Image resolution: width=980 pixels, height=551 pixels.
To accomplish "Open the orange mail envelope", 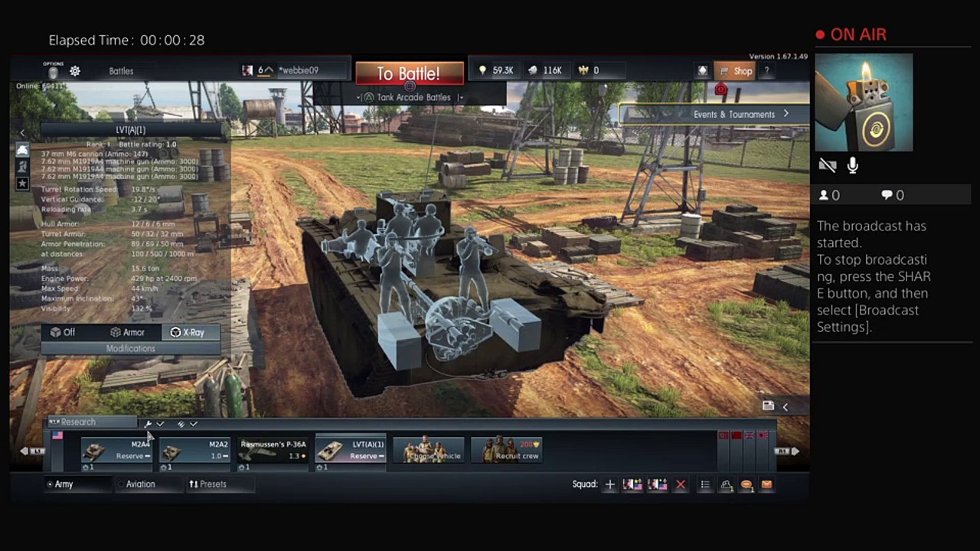I will coord(766,484).
